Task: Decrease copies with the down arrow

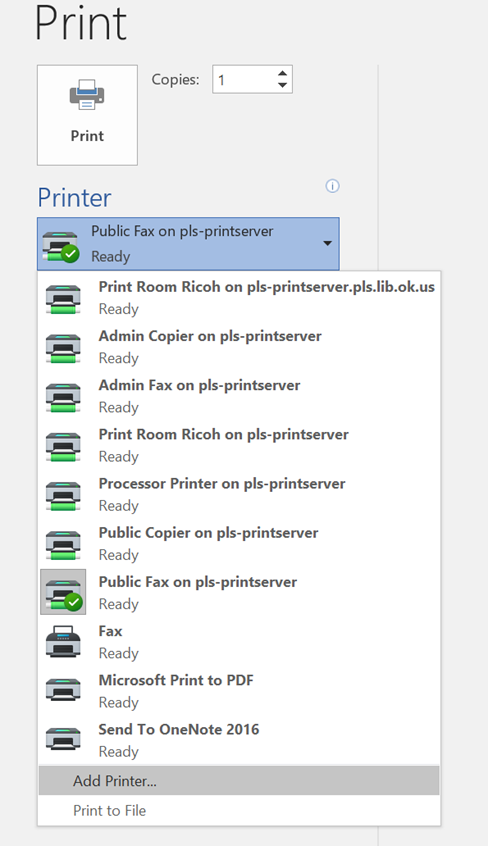Action: (x=282, y=85)
